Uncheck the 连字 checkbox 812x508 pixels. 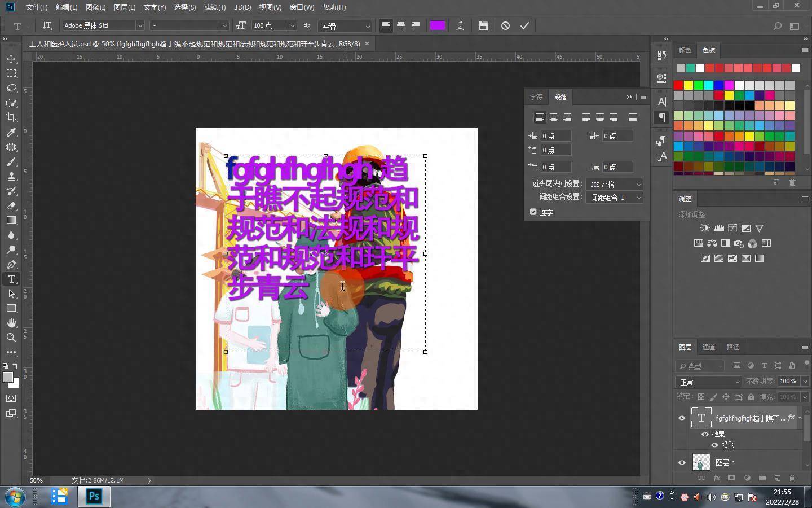pos(533,212)
